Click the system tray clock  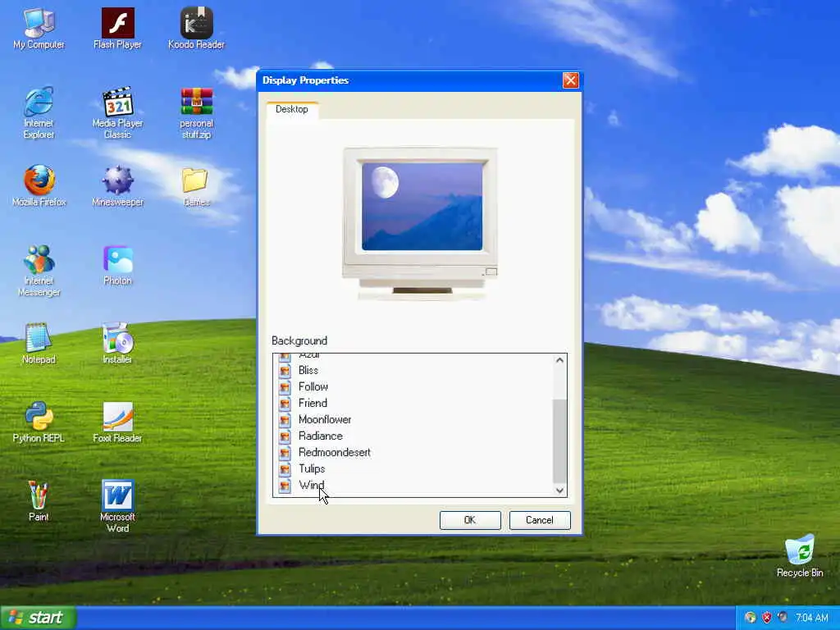click(811, 618)
